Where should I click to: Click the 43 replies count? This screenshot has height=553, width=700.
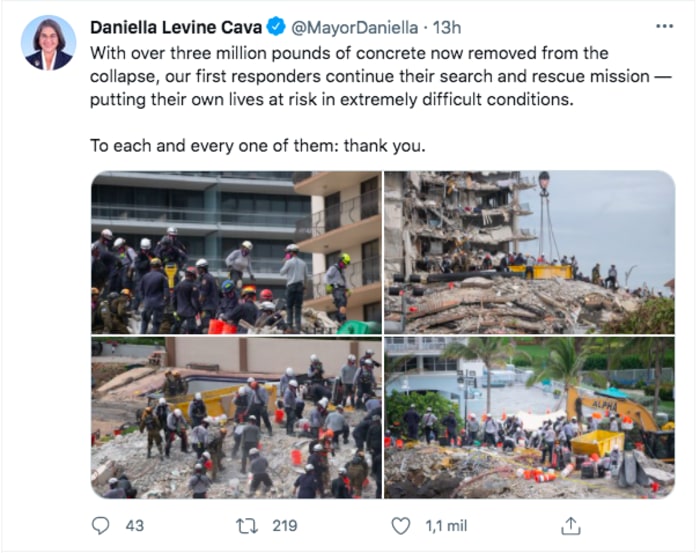[134, 526]
